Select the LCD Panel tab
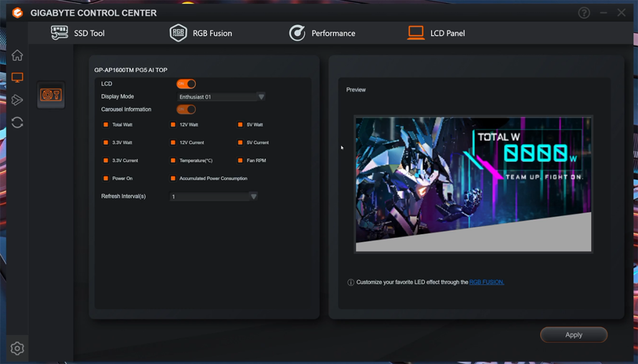This screenshot has height=364, width=638. click(x=436, y=33)
